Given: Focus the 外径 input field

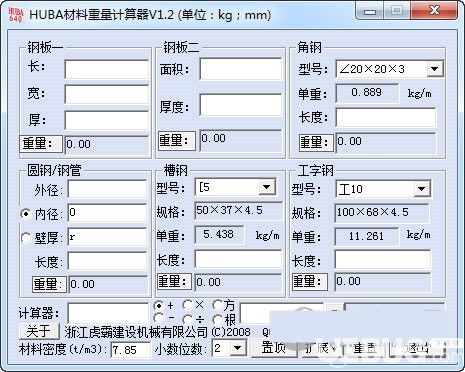Looking at the screenshot, I should [x=107, y=189].
